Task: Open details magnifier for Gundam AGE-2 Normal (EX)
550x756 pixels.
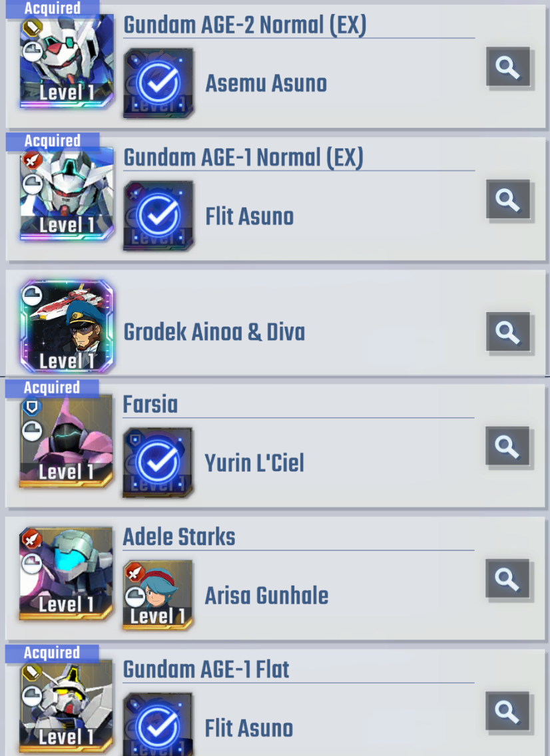Action: (x=508, y=67)
